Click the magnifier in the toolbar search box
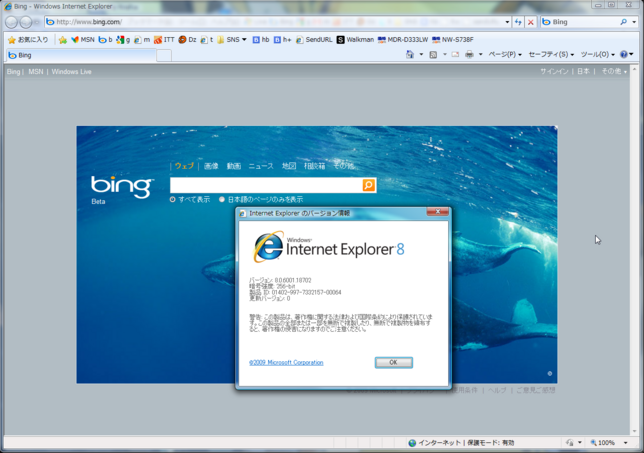644x453 pixels. [x=623, y=22]
